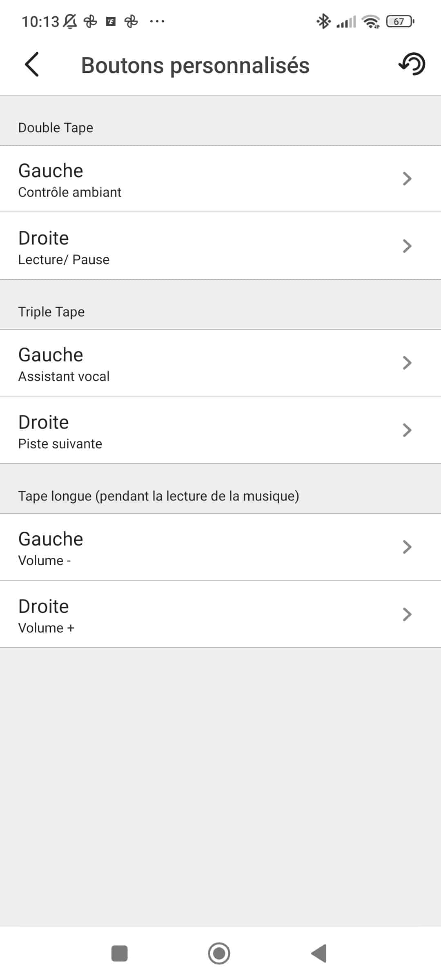The width and height of the screenshot is (441, 980).
Task: Tap the battery indicator icon
Action: pyautogui.click(x=400, y=21)
